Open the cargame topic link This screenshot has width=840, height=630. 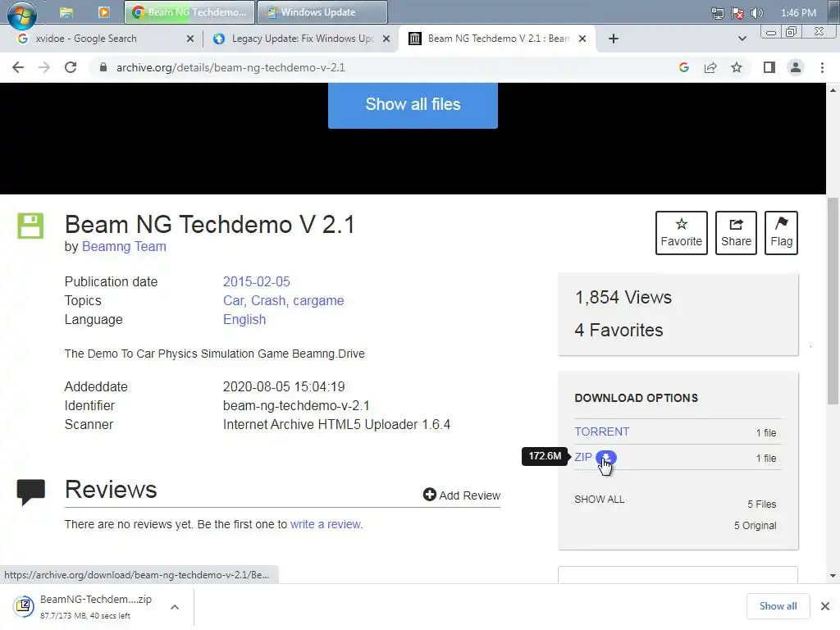tap(318, 300)
